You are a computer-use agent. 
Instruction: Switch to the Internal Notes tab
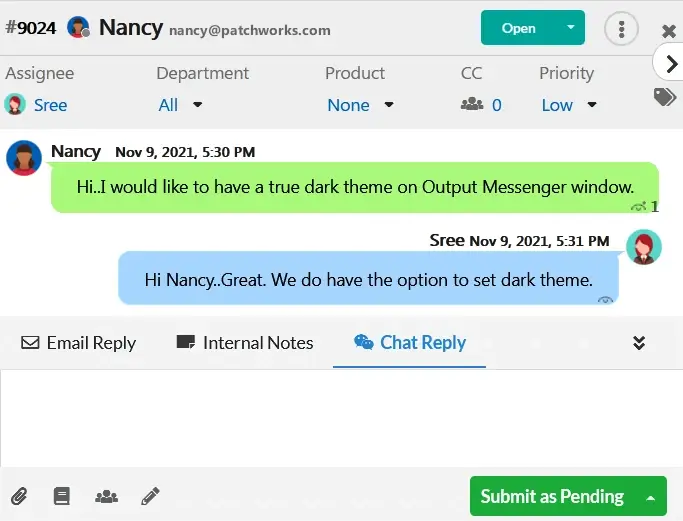click(x=245, y=343)
